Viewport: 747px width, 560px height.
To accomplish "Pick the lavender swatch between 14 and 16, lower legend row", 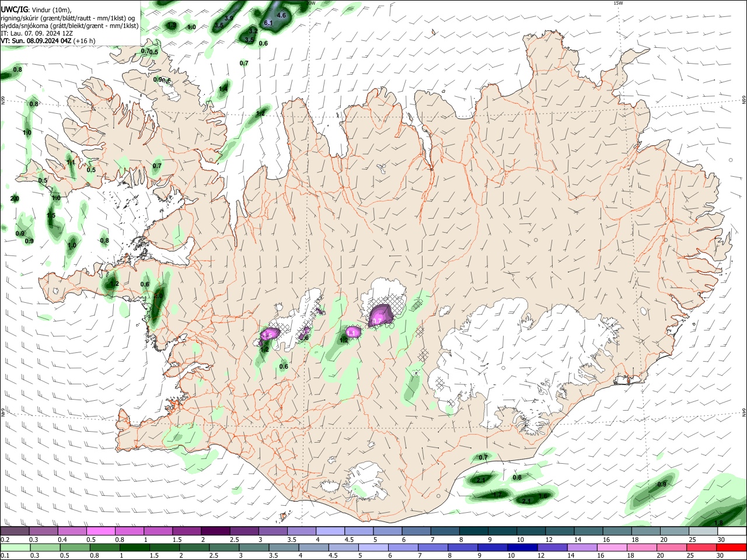I will tap(582, 548).
